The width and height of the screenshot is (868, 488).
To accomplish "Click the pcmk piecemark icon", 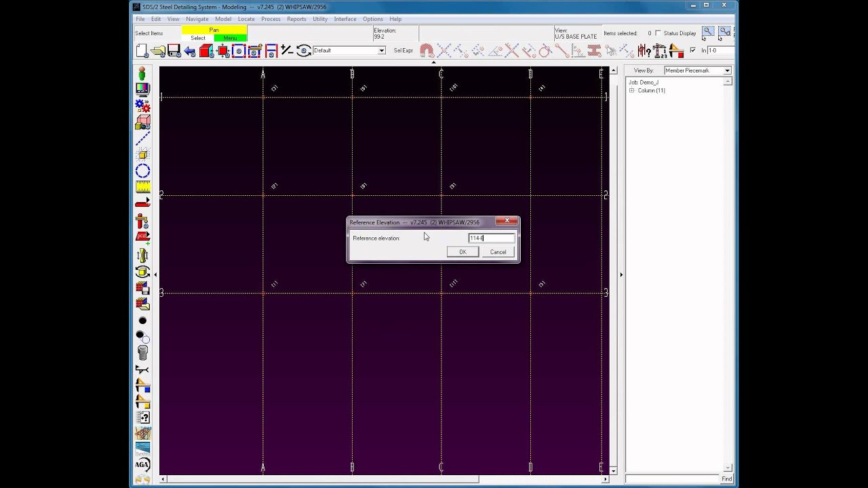I will pos(142,237).
